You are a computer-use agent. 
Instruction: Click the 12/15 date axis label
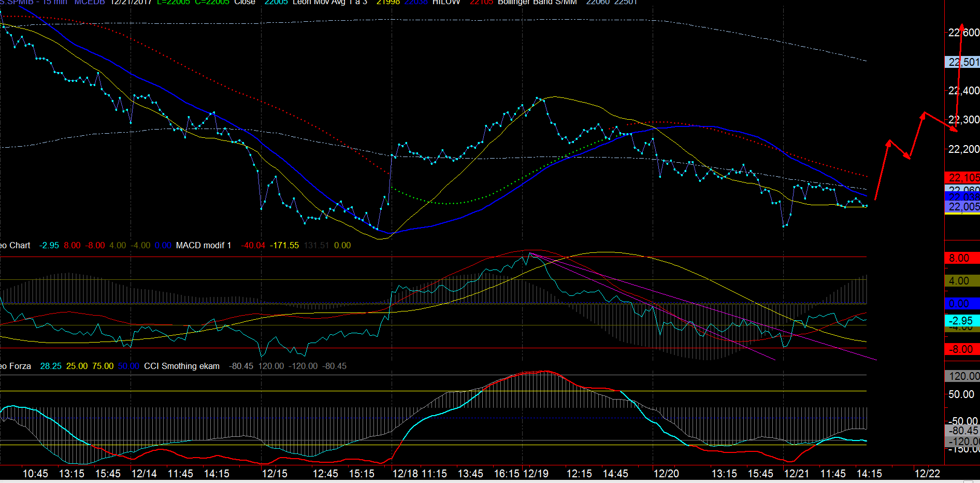[275, 474]
